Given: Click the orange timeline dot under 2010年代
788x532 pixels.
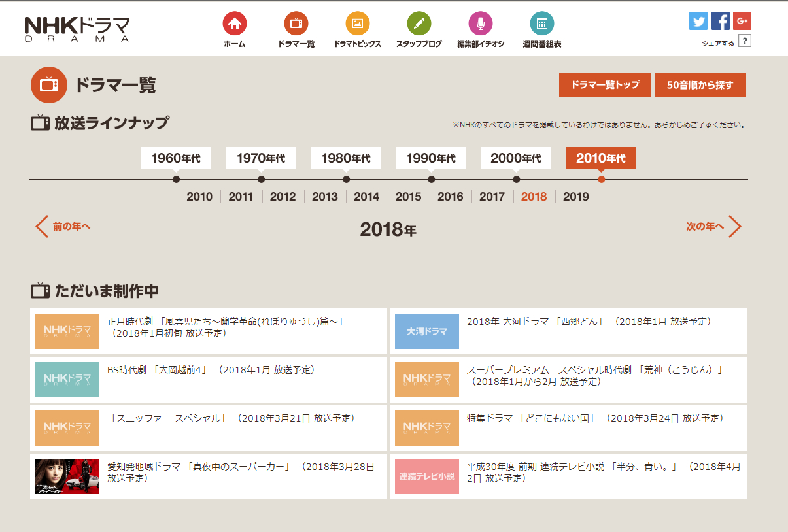Looking at the screenshot, I should coord(601,180).
